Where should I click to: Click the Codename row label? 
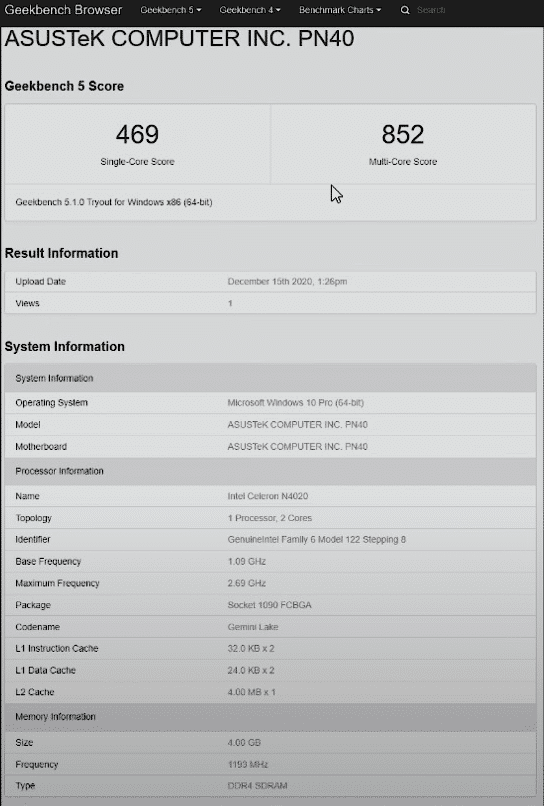click(38, 627)
